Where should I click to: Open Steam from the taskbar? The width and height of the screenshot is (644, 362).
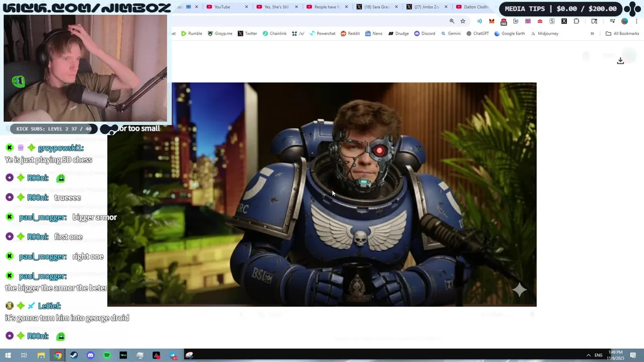coord(74,355)
